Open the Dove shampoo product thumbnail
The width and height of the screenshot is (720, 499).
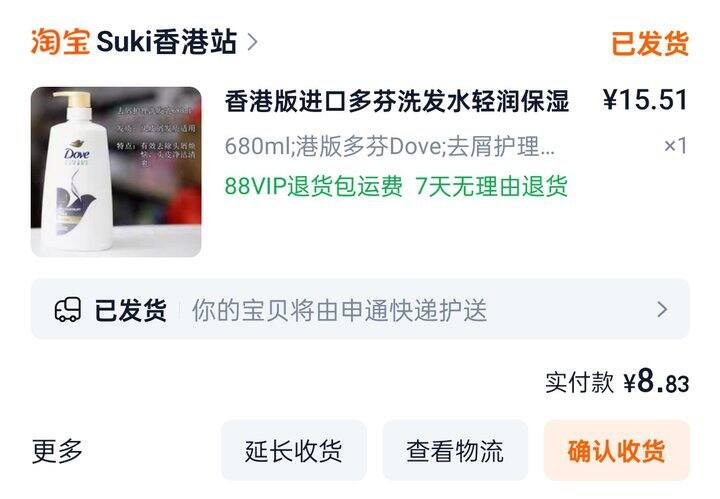click(116, 172)
